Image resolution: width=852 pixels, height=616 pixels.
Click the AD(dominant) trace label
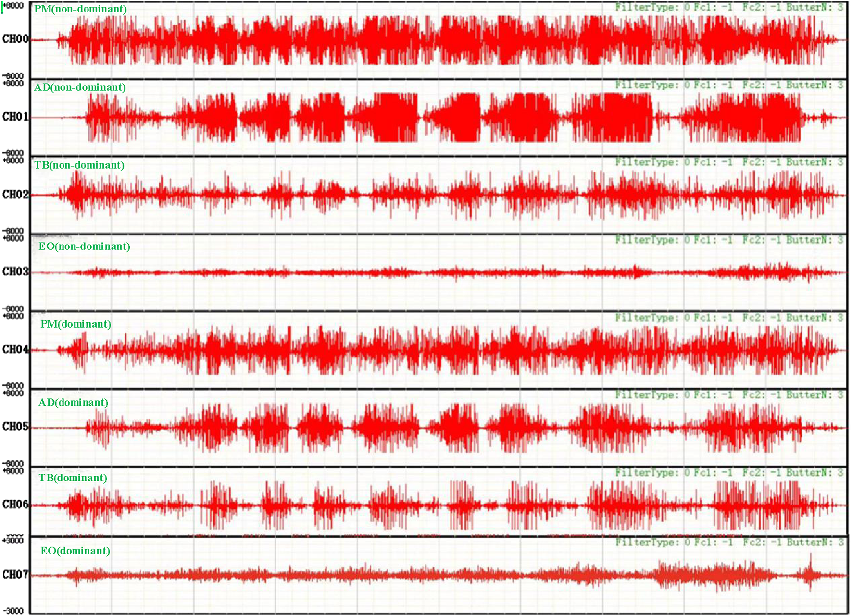[73, 403]
